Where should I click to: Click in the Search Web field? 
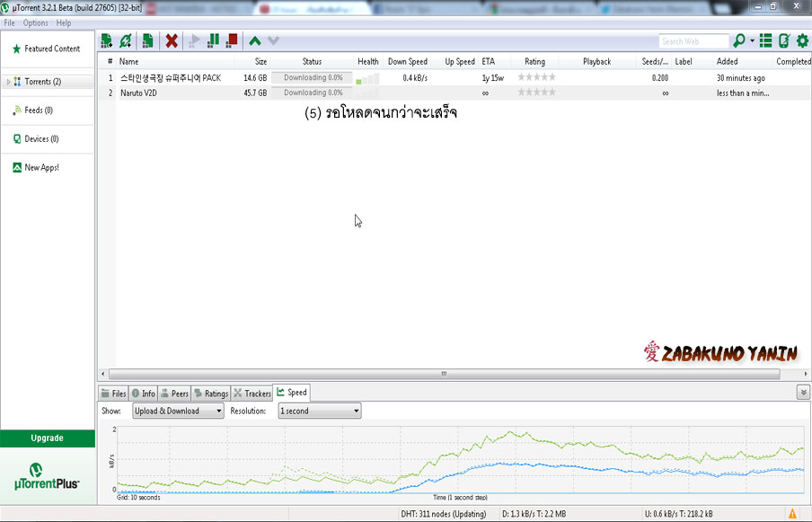pyautogui.click(x=693, y=41)
